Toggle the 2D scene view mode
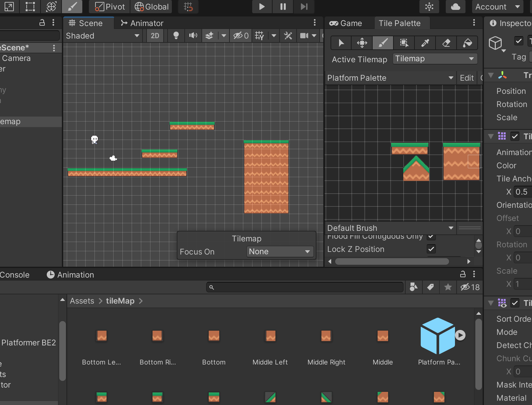 point(155,36)
